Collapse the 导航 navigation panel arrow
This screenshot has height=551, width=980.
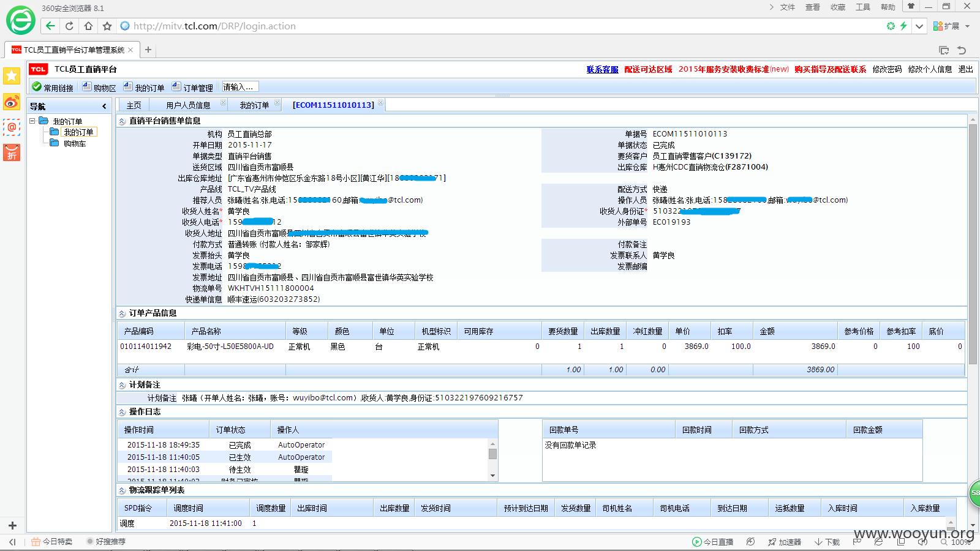[x=104, y=106]
